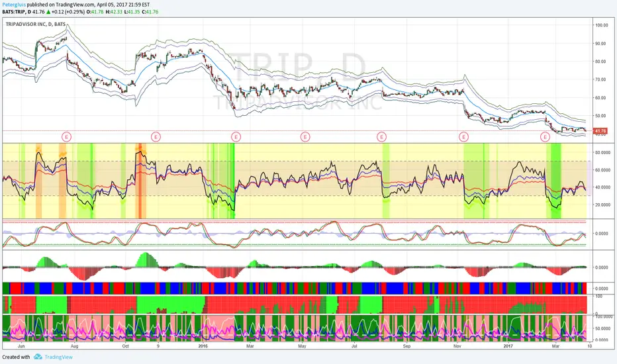Screen dimensions: 617x364
Task: Click the 100.00 price axis label
Action: click(x=602, y=25)
